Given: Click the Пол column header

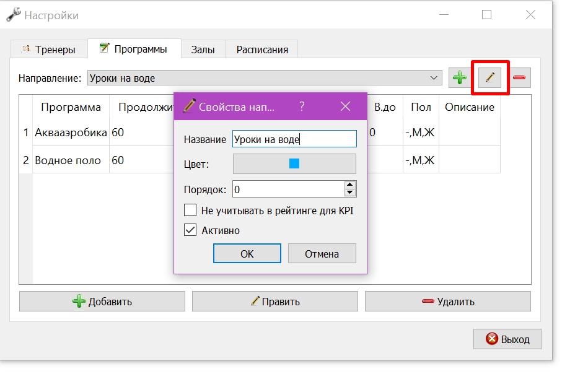Looking at the screenshot, I should (x=421, y=107).
